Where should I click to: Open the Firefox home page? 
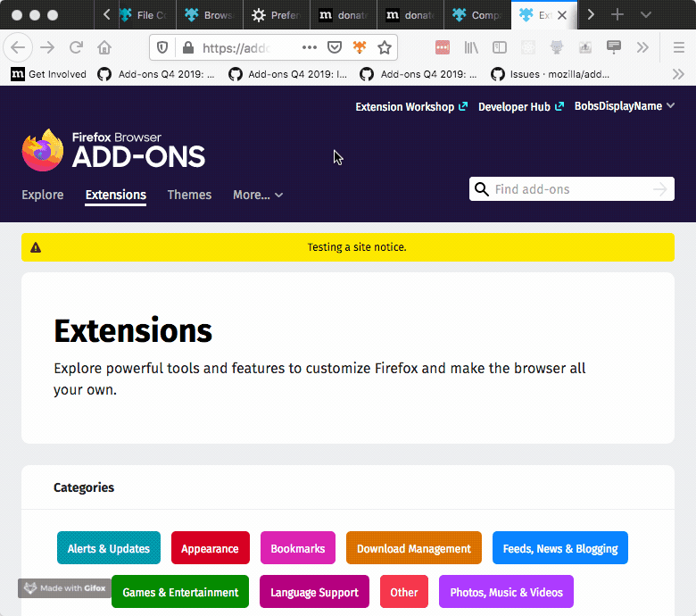104,47
